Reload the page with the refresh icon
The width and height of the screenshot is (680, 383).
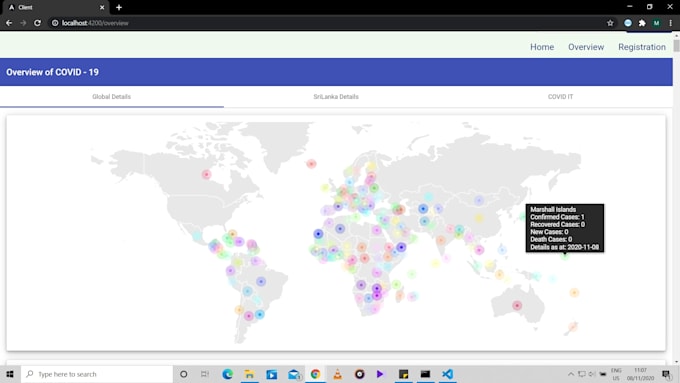(x=37, y=23)
